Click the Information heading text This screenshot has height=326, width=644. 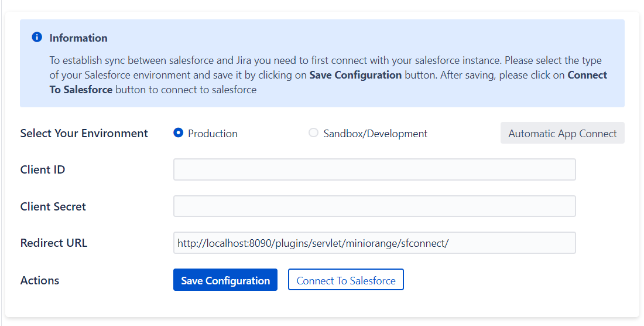[x=78, y=38]
